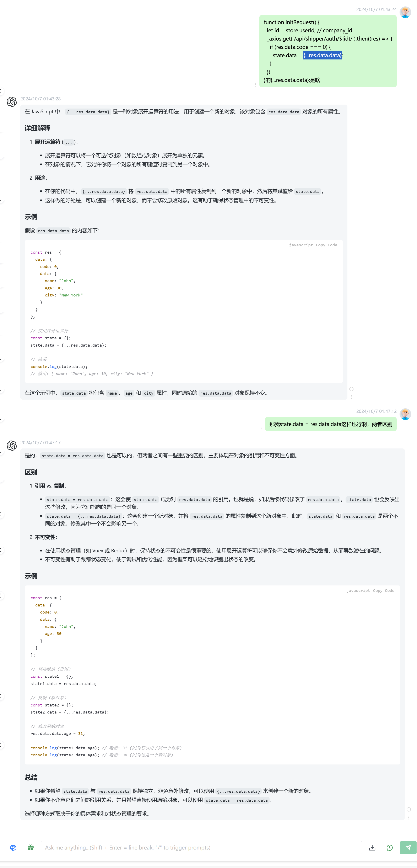Image resolution: width=417 pixels, height=868 pixels.
Task: Open three-dot menu of second assistant reply
Action: [408, 817]
